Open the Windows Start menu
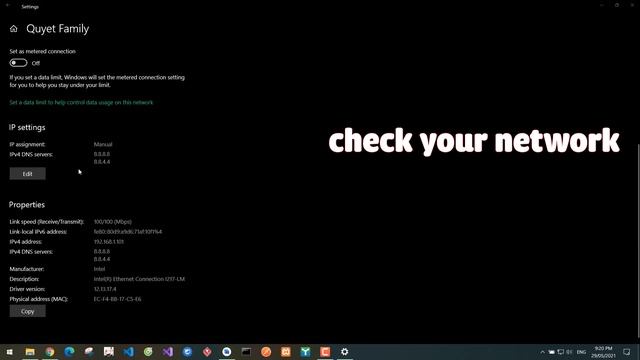The height and width of the screenshot is (360, 640). 9,352
